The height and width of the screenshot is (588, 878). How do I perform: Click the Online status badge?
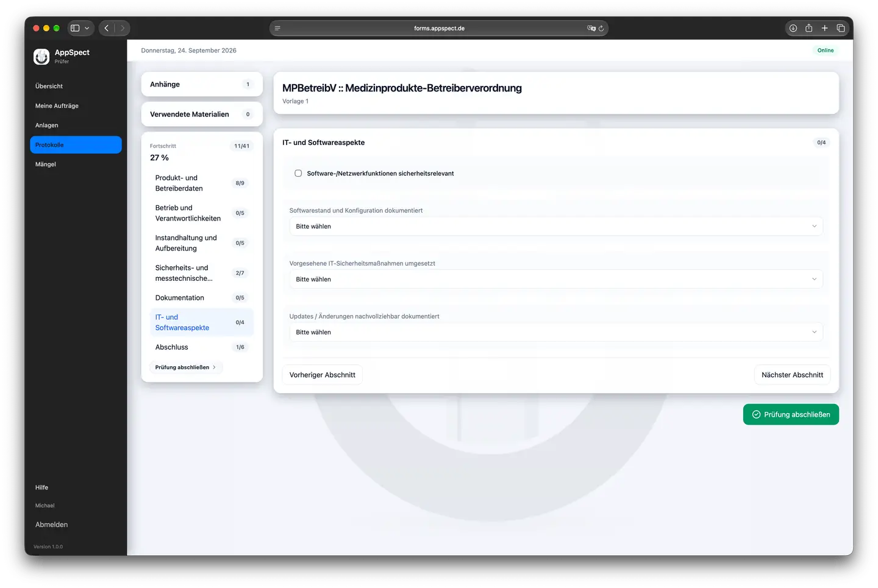[826, 51]
